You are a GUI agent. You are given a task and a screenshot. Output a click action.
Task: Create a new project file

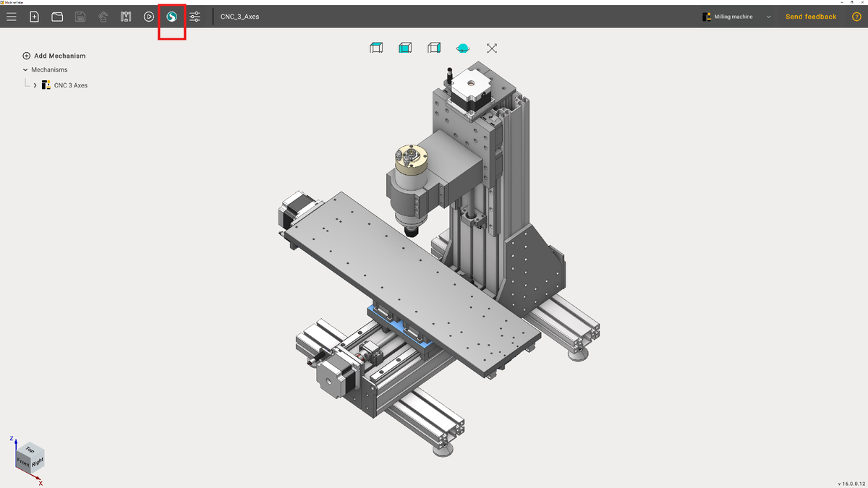tap(34, 16)
